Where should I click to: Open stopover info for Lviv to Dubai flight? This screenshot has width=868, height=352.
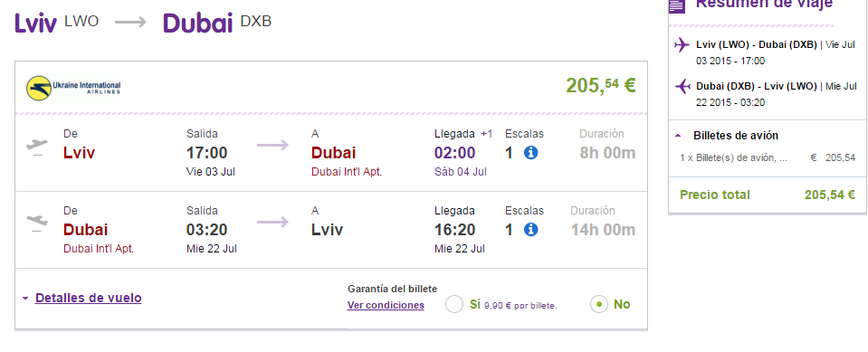click(x=530, y=153)
